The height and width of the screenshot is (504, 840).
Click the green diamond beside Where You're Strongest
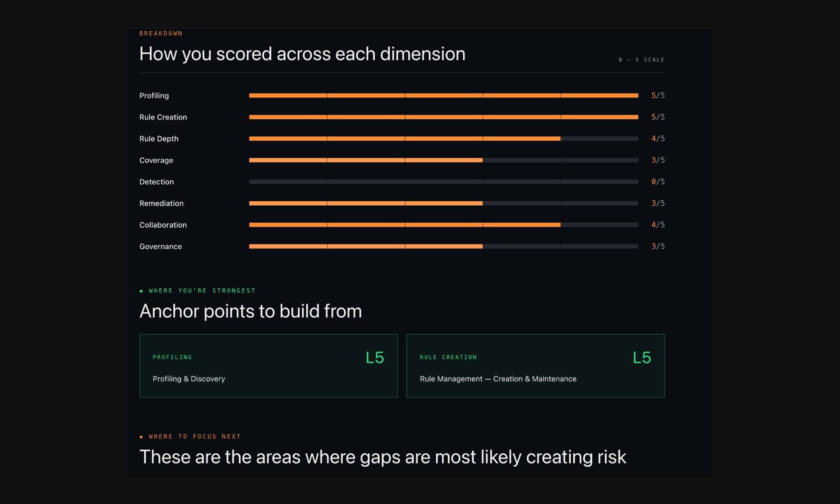(141, 291)
